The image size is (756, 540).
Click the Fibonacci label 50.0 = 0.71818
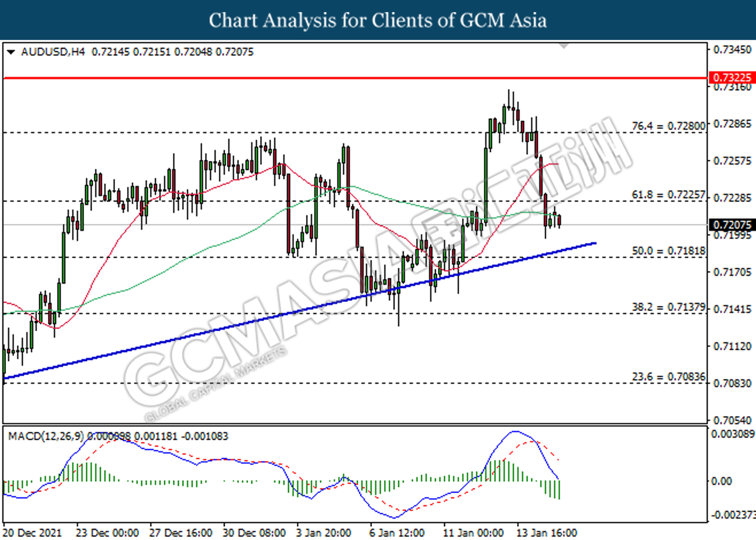point(668,251)
